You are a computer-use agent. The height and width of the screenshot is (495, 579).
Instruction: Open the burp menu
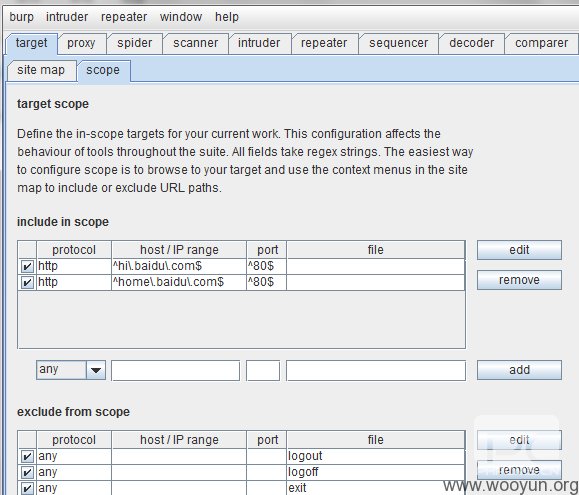[x=21, y=17]
